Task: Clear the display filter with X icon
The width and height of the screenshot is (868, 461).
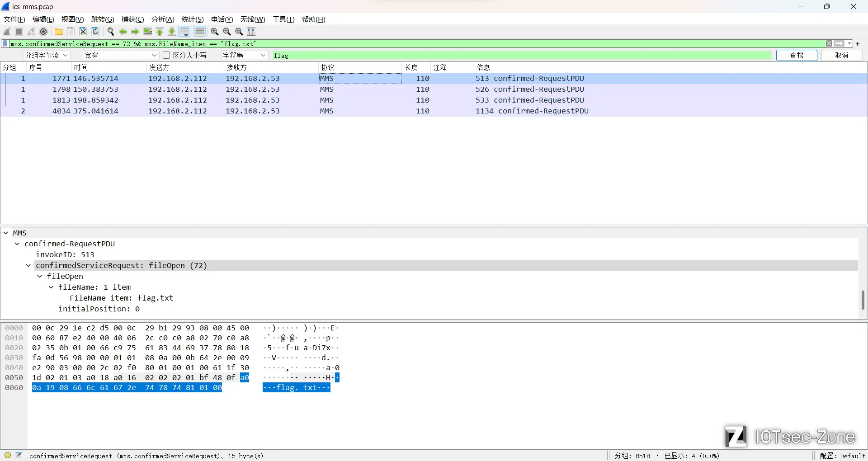Action: point(829,44)
